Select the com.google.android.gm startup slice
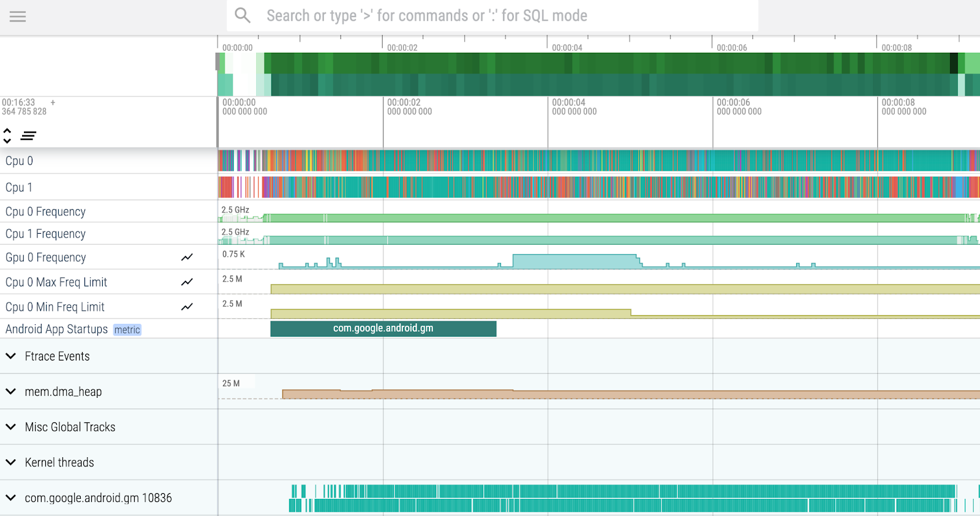This screenshot has height=516, width=980. 383,329
